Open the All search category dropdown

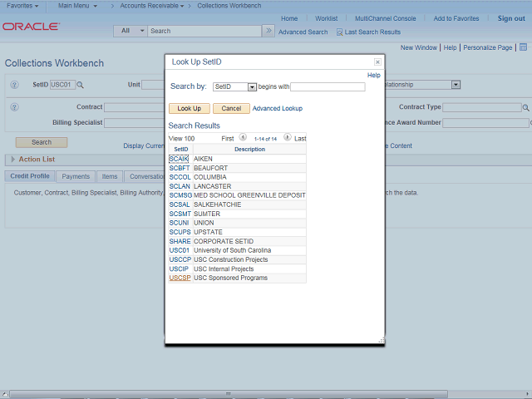(x=130, y=31)
